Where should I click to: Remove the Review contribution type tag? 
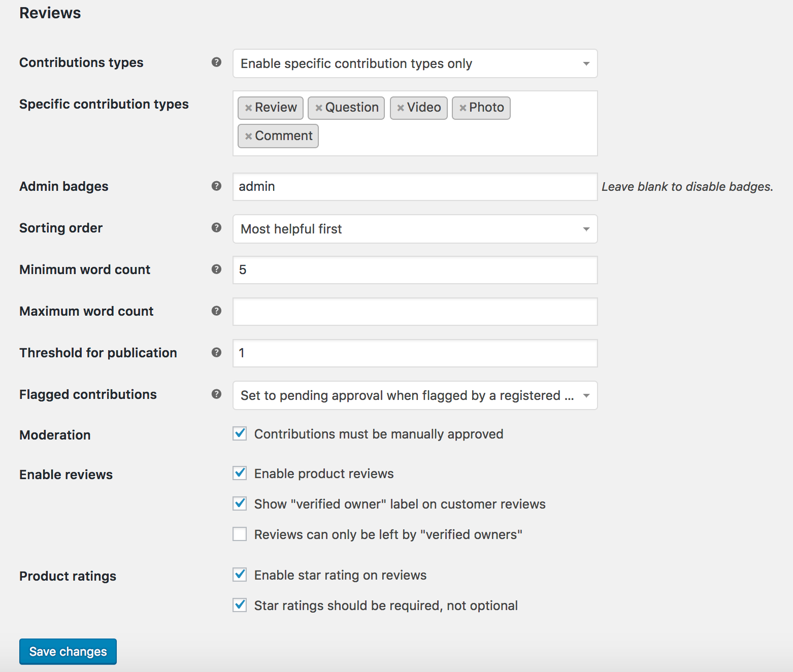coord(248,108)
